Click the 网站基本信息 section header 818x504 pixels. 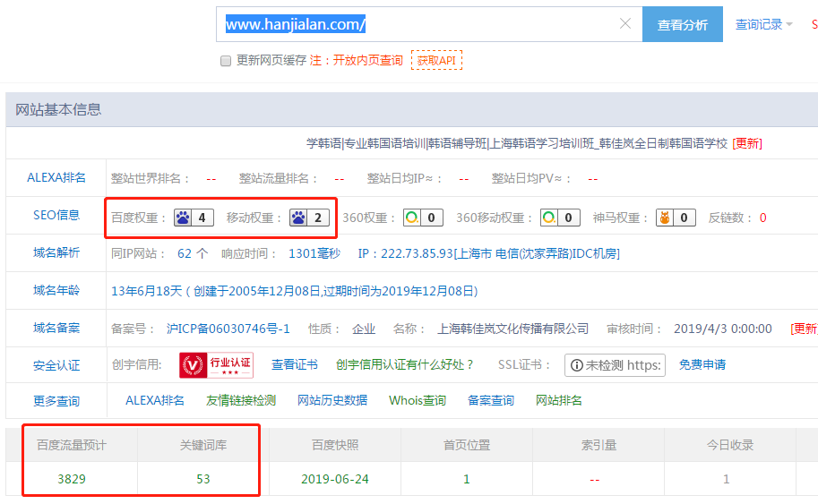click(x=58, y=109)
